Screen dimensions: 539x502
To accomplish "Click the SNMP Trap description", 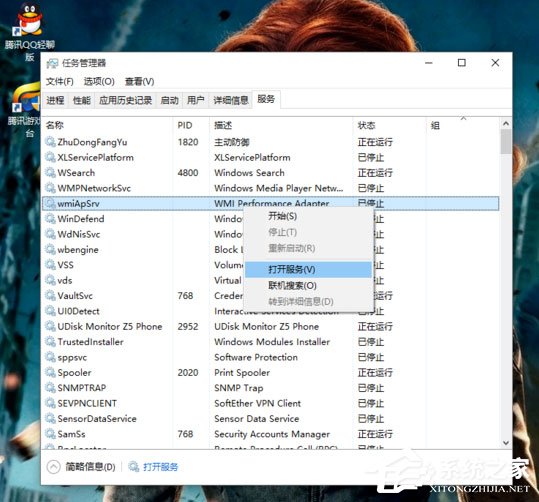I will click(239, 388).
